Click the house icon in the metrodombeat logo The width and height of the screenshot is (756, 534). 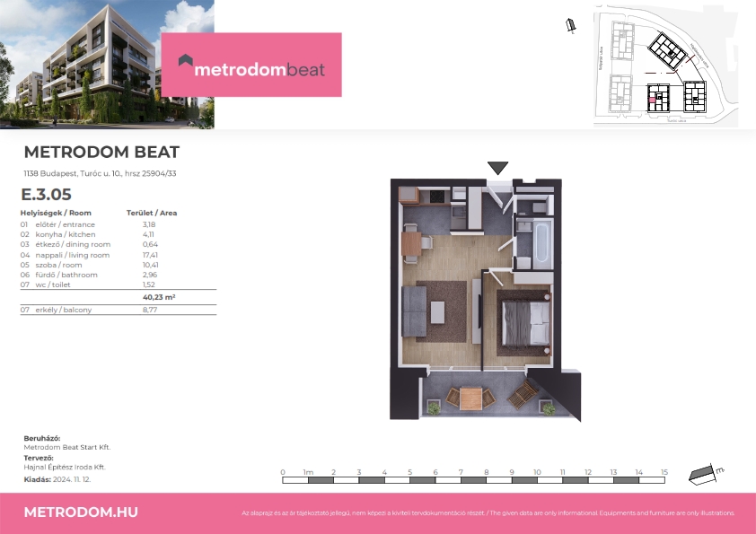tap(186, 60)
